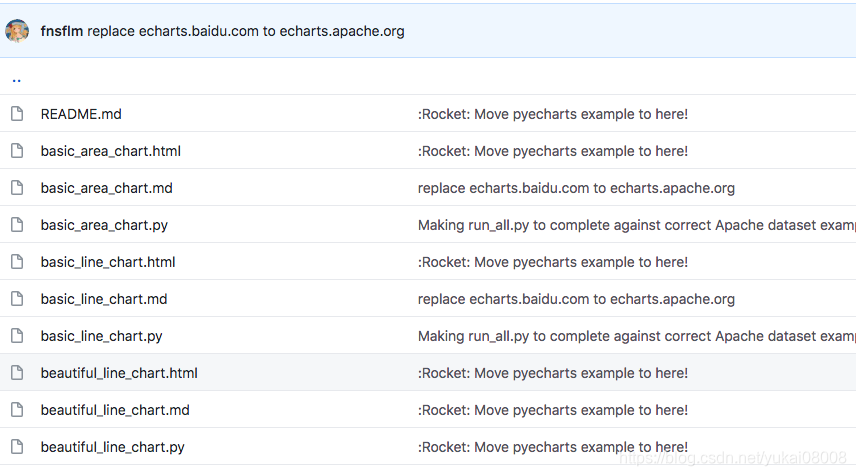Click the fnsflm user avatar
This screenshot has width=856, height=476.
17,31
